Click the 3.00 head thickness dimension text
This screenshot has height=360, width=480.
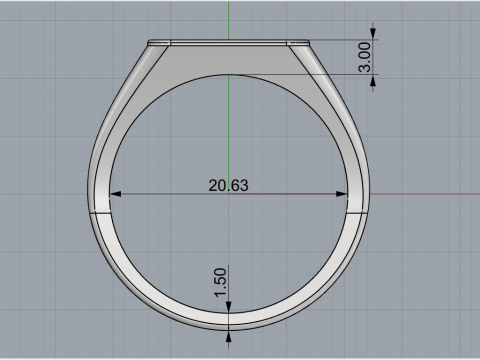coord(365,57)
